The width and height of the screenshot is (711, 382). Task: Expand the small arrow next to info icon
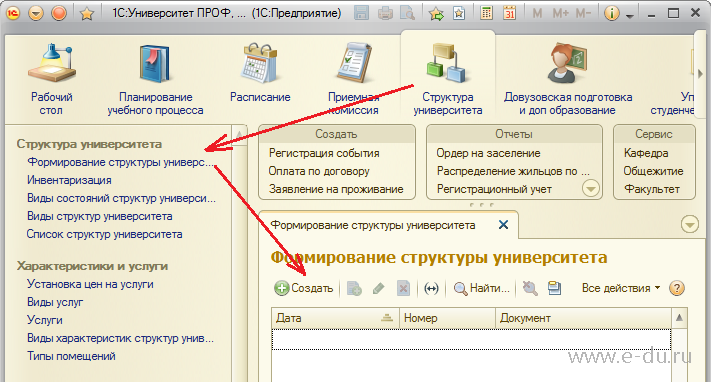tap(629, 16)
